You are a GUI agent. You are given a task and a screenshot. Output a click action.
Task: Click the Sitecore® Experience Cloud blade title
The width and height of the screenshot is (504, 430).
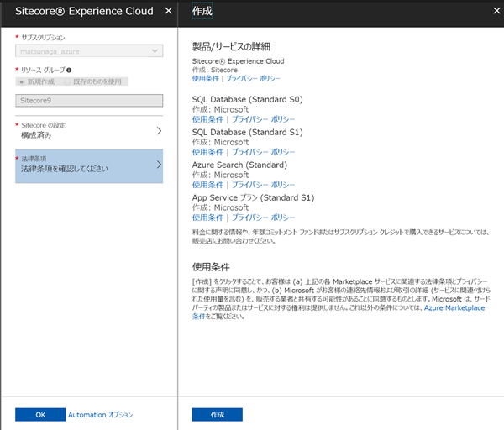click(84, 11)
